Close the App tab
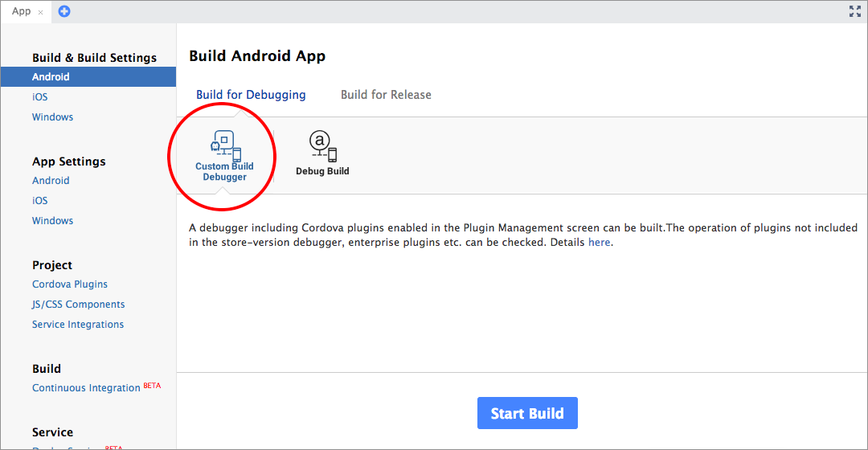This screenshot has height=450, width=868. click(40, 12)
